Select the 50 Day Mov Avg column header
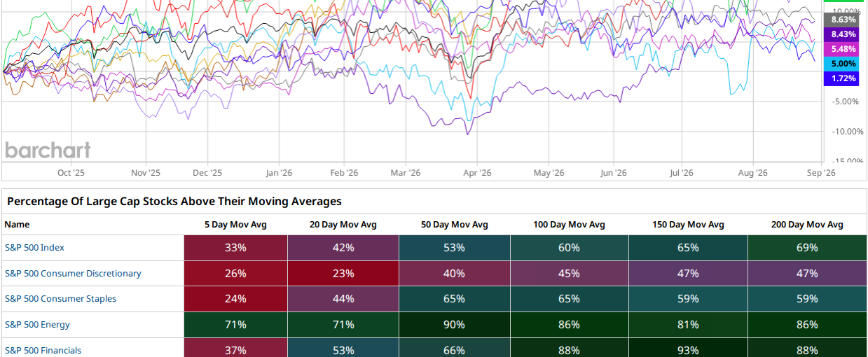Image resolution: width=868 pixels, height=357 pixels. point(454,225)
